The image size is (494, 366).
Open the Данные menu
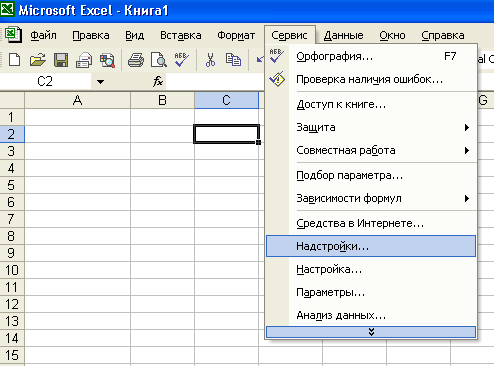coord(343,35)
